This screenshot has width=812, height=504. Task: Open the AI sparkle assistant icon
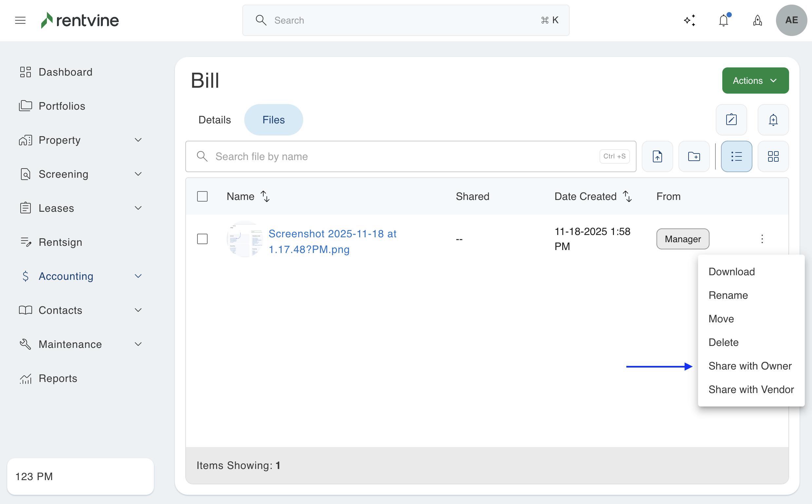(x=689, y=20)
